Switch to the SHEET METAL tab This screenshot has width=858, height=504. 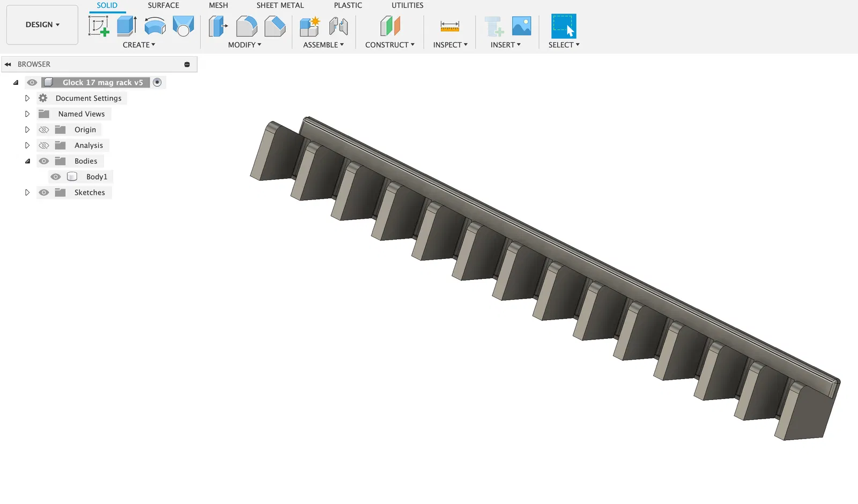pos(280,5)
